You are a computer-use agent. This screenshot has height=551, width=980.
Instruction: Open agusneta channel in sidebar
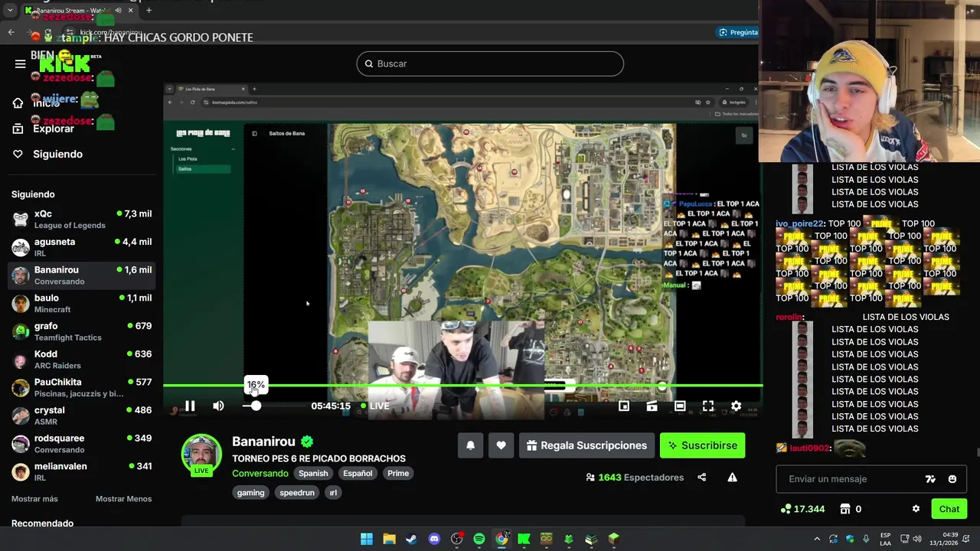click(x=81, y=247)
